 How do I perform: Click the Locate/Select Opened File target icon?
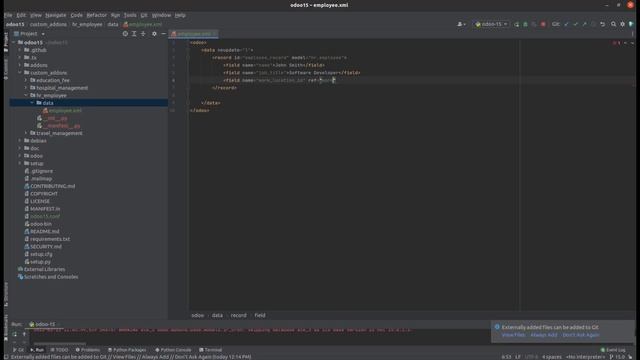point(125,34)
